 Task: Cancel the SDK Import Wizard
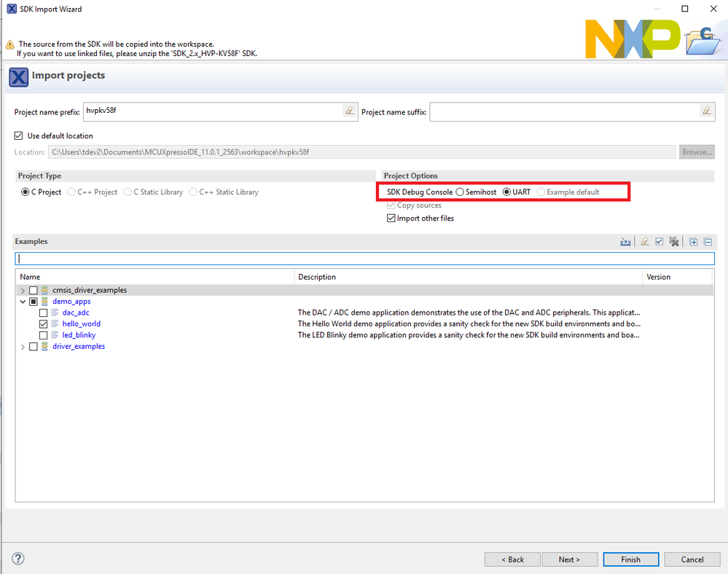(692, 559)
